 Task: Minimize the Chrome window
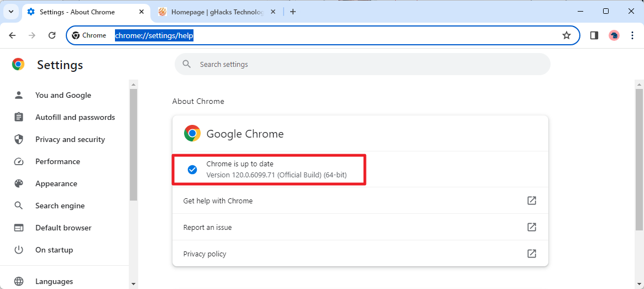pos(580,12)
